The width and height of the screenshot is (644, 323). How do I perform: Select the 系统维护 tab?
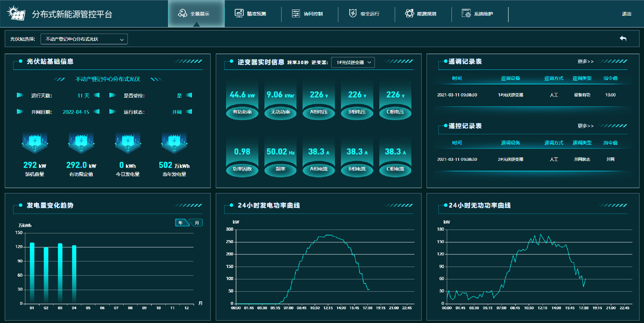click(x=478, y=14)
